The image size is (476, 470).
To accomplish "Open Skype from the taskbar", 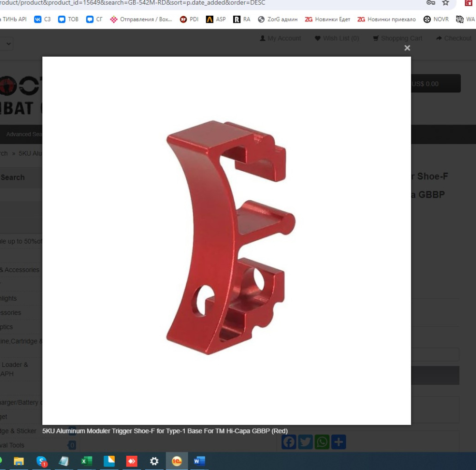I will point(41,461).
